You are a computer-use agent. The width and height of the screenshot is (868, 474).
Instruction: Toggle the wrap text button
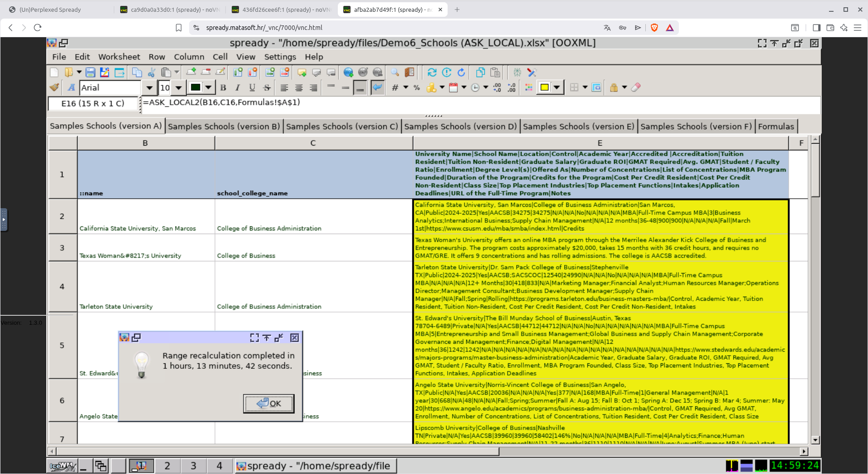(x=377, y=88)
